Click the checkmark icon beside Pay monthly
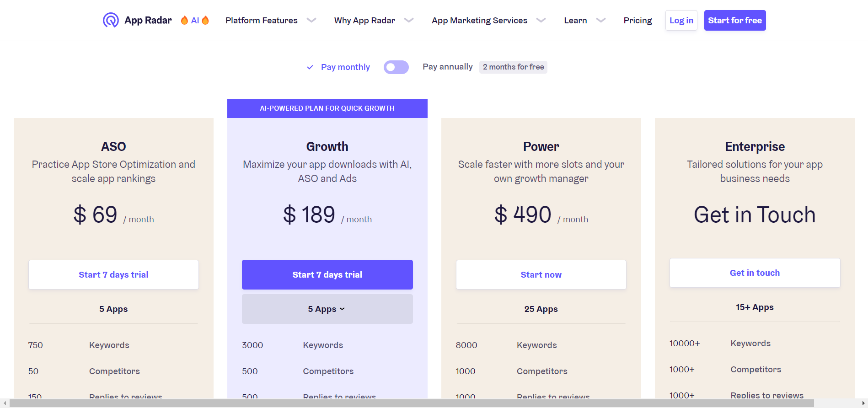Viewport: 868px width, 408px height. 310,67
